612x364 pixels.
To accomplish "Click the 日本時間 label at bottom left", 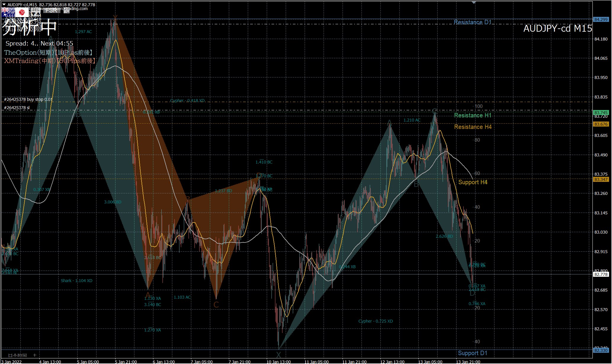I will point(17,355).
